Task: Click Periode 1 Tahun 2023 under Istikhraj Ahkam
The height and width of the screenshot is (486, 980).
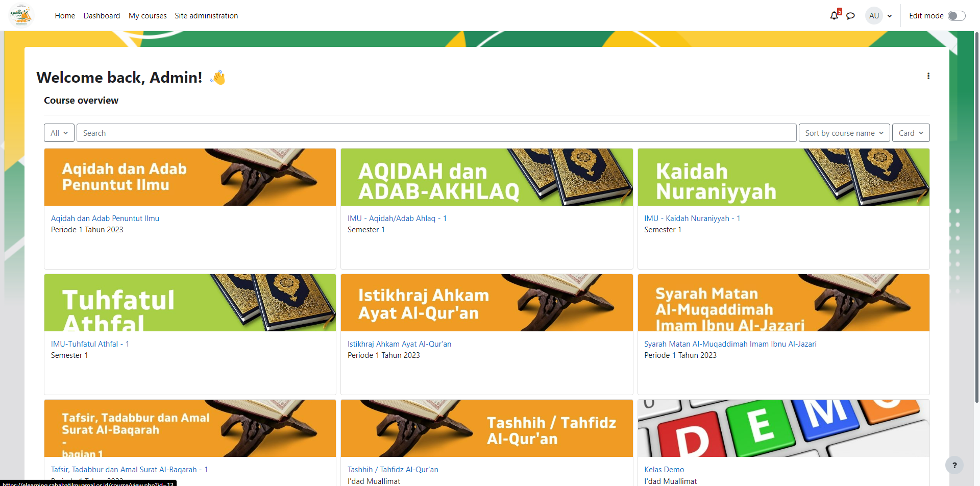Action: pos(384,355)
